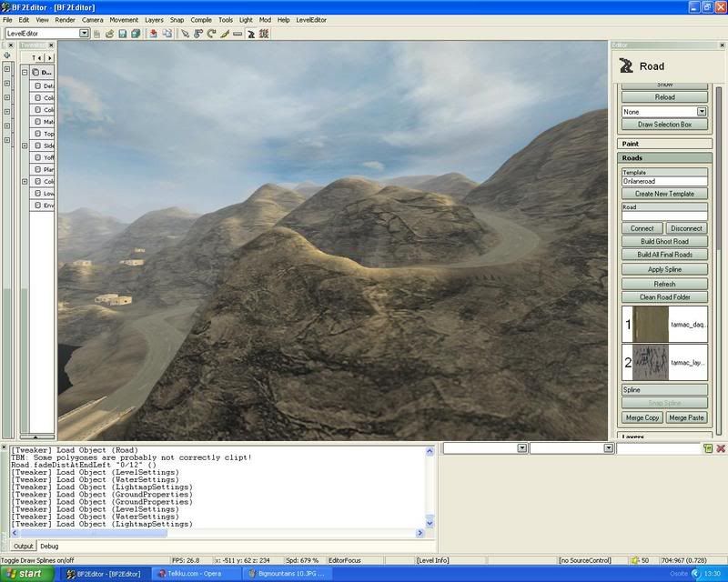Click the Build Ghost Road button
This screenshot has height=582, width=728.
pos(662,241)
